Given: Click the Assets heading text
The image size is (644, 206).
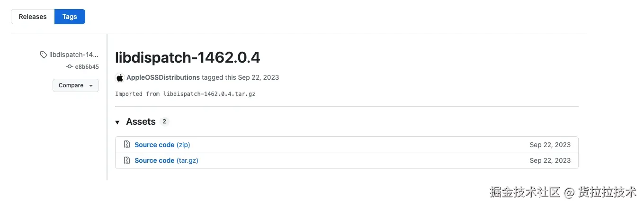Looking at the screenshot, I should coord(141,122).
